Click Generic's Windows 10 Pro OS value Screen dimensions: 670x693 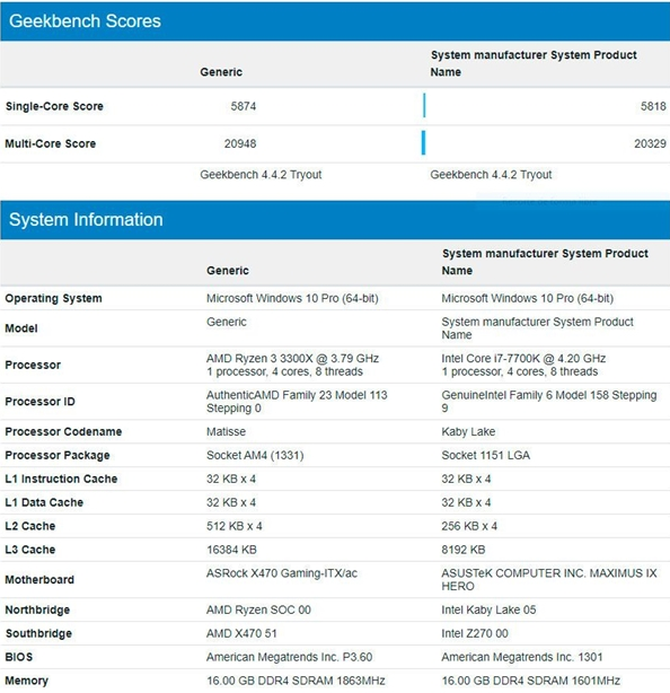pos(292,298)
